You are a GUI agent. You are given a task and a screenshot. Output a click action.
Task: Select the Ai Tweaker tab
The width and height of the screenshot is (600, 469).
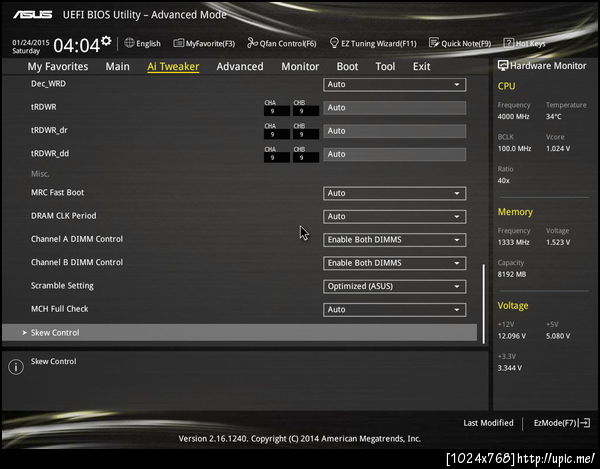point(173,67)
